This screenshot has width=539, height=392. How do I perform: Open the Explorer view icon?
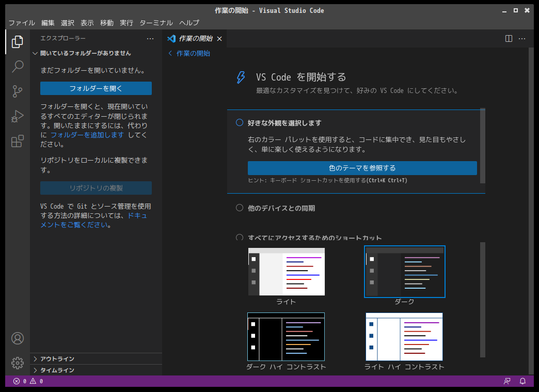[17, 42]
